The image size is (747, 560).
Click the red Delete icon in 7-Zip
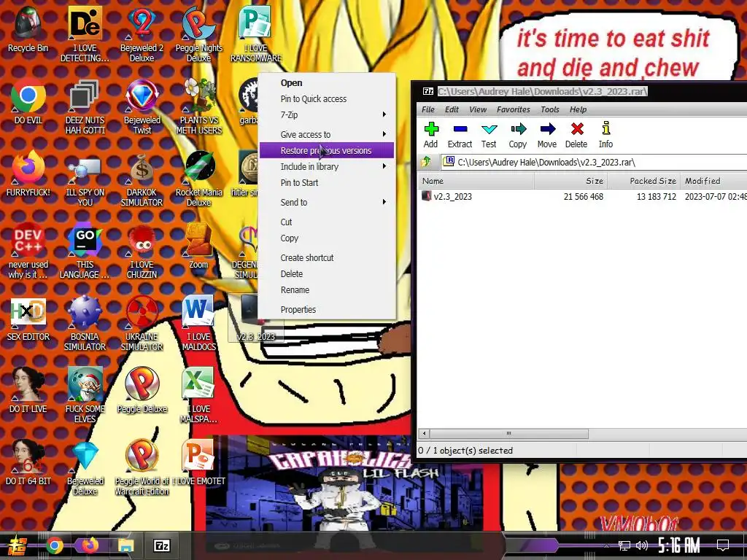576,135
